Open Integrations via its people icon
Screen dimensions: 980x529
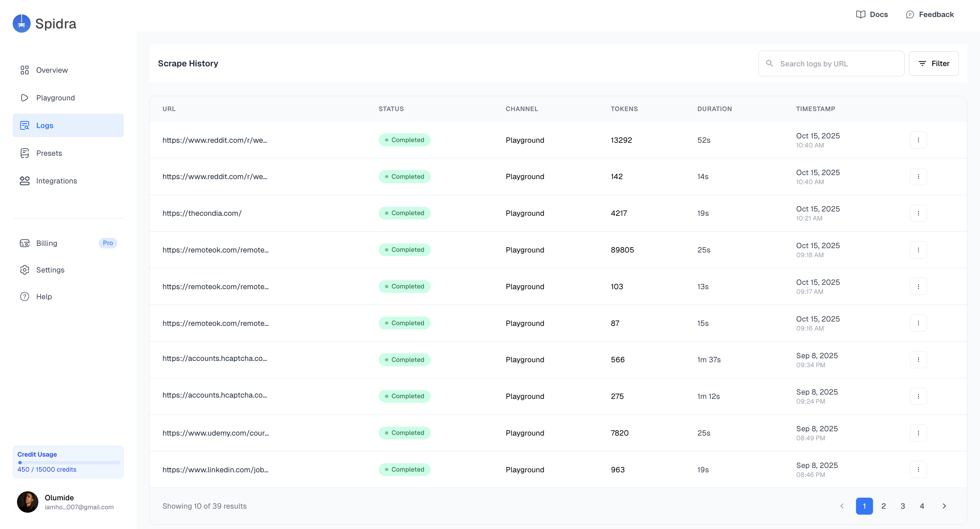pyautogui.click(x=24, y=181)
